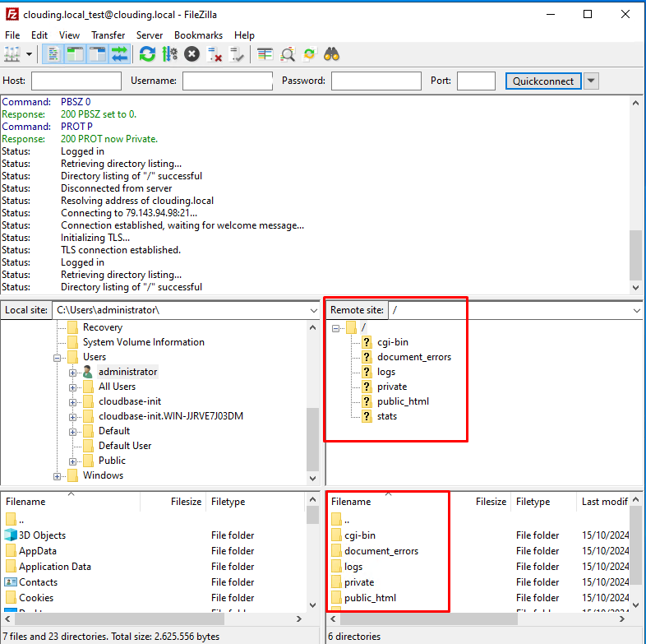646x644 pixels.
Task: Expand the cloudbase-init folder node
Action: pos(72,402)
